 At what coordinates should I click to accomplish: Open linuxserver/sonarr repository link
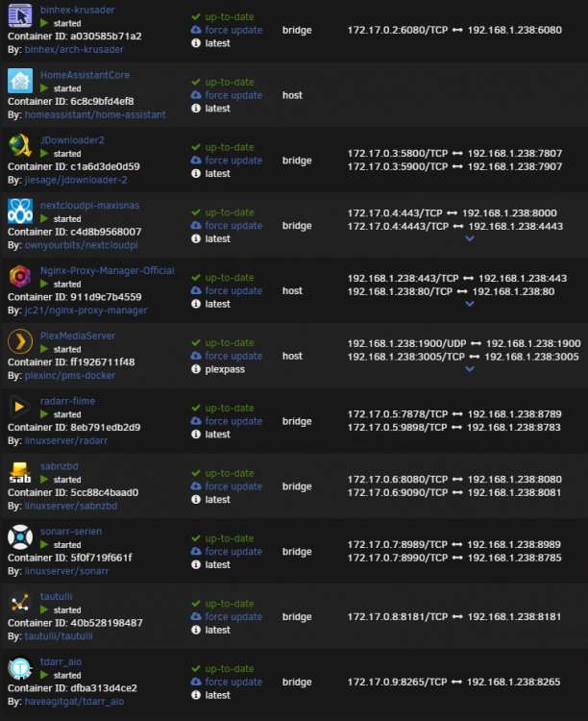[x=66, y=572]
